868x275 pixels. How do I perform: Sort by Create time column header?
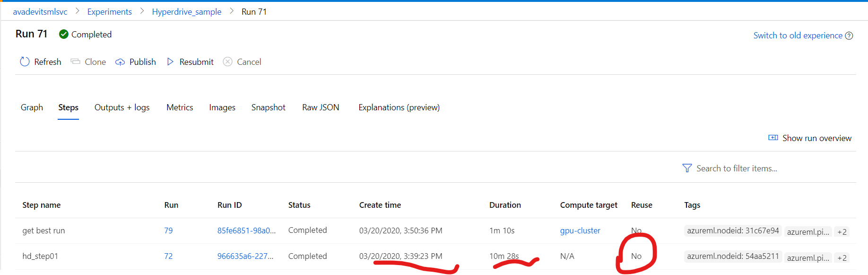coord(380,205)
